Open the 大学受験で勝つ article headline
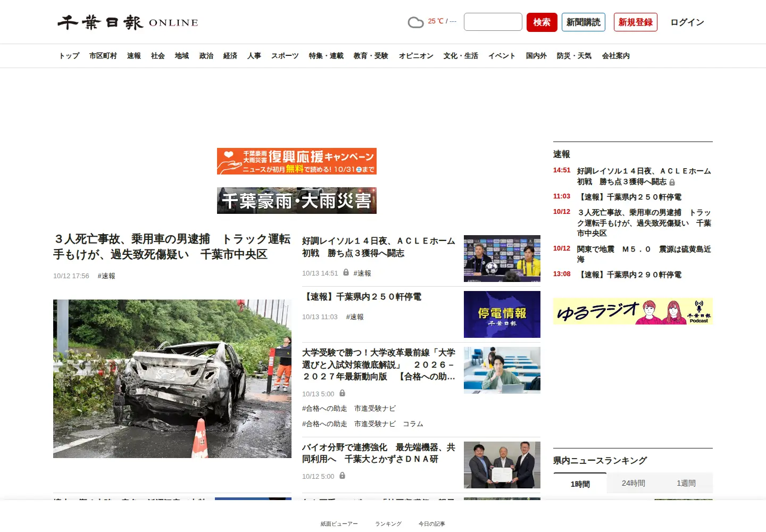This screenshot has width=766, height=532. 379,364
